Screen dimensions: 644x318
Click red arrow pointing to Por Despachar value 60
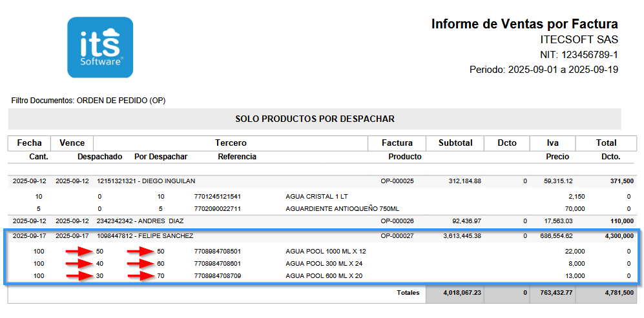coord(141,263)
